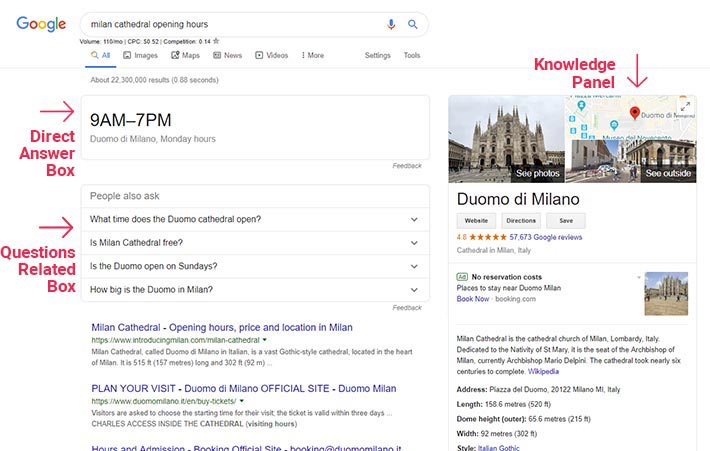Click Feedback under the direct answer box
This screenshot has width=710, height=451.
pyautogui.click(x=407, y=166)
